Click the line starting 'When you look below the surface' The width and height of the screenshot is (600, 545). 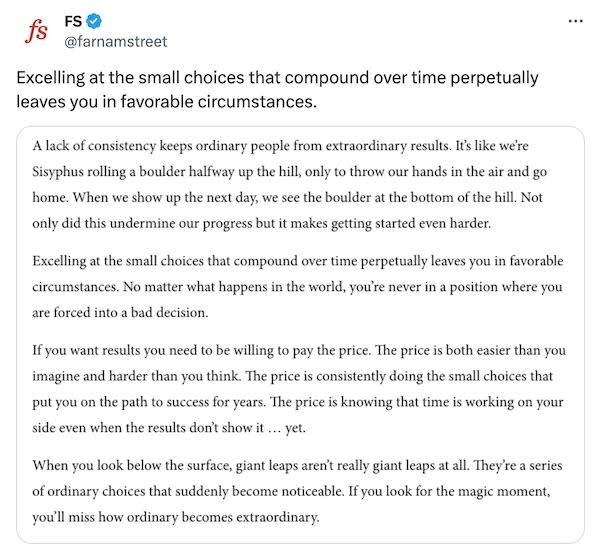pos(297,466)
